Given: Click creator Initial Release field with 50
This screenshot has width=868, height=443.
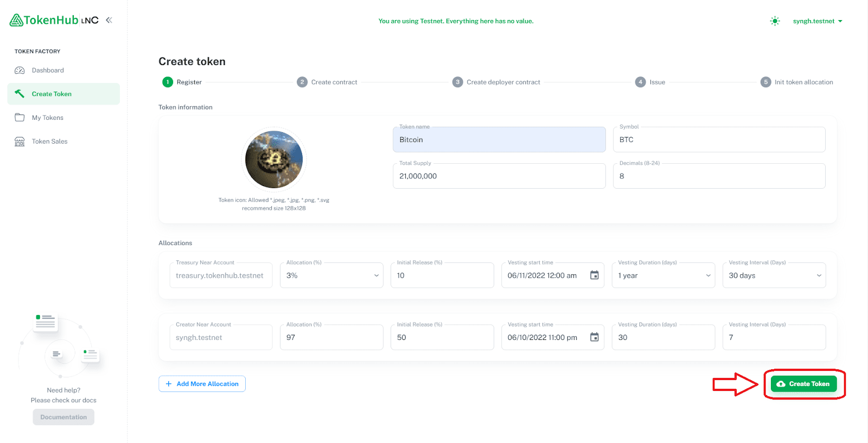Looking at the screenshot, I should 442,337.
